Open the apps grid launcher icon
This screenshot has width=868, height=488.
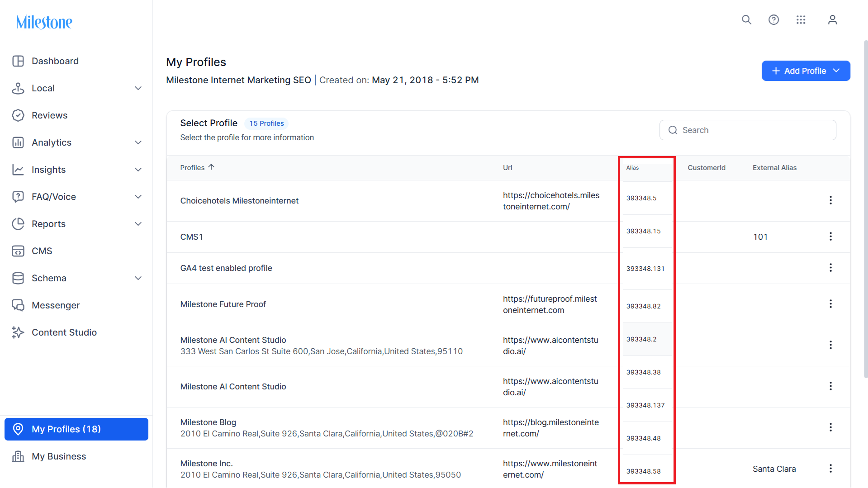tap(801, 20)
